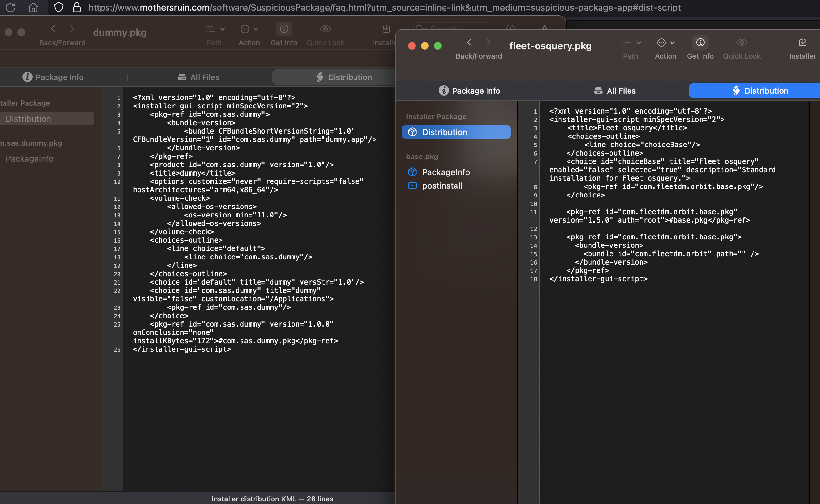Expand the Path dropdown chevron
Viewport: 820px width, 504px height.
pos(639,43)
